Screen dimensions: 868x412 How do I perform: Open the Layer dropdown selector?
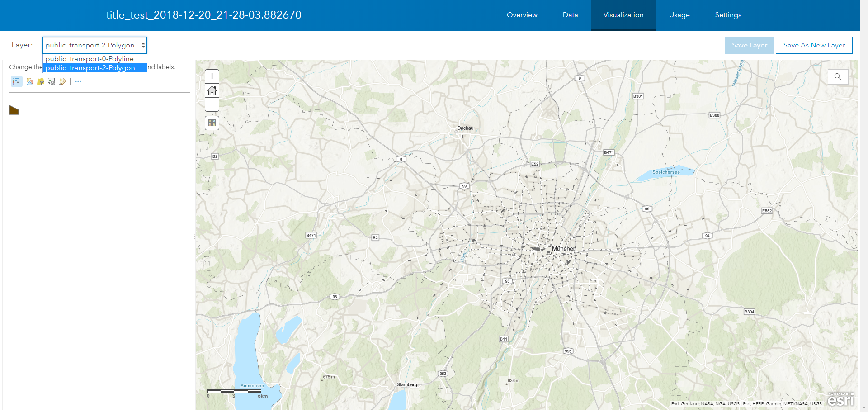tap(95, 45)
